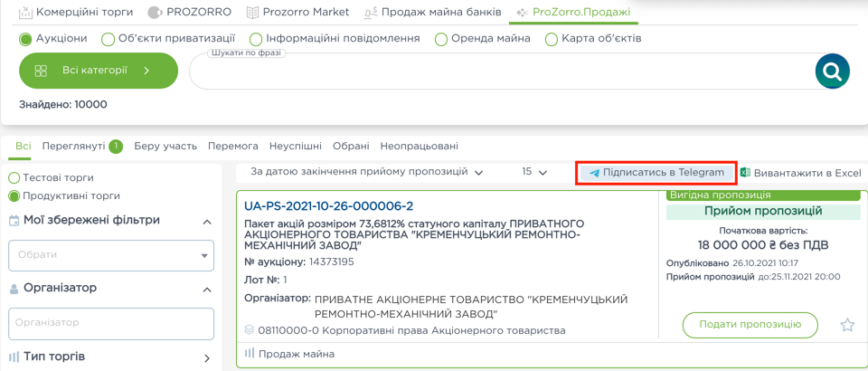This screenshot has width=868, height=371.
Task: Choose the Тестові торги radio button
Action: [x=14, y=178]
